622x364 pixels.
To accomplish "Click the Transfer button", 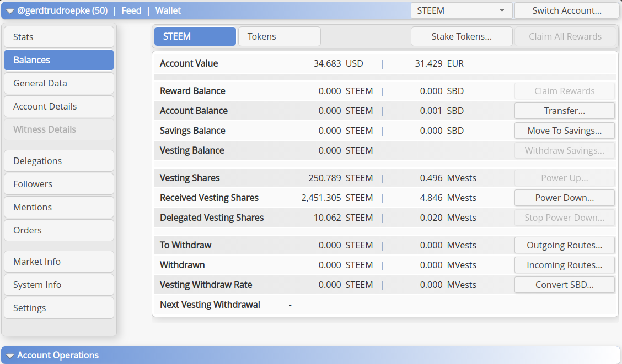I will tap(565, 111).
